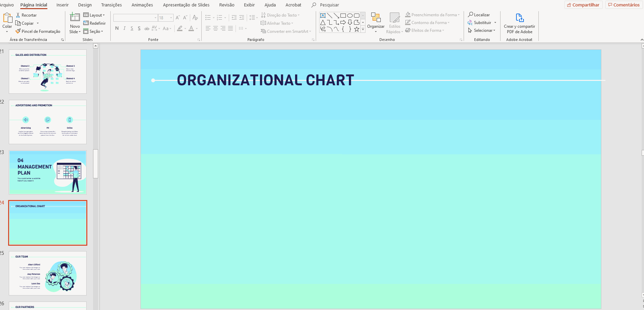Align text to the left

tap(208, 28)
